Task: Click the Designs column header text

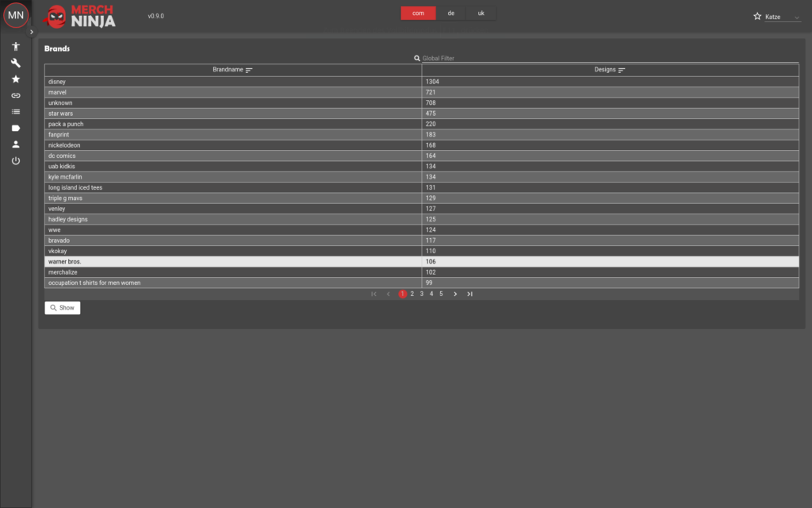Action: click(605, 70)
